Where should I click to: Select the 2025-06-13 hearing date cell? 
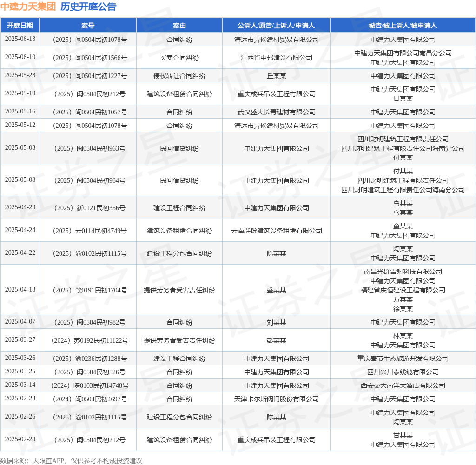pos(20,39)
